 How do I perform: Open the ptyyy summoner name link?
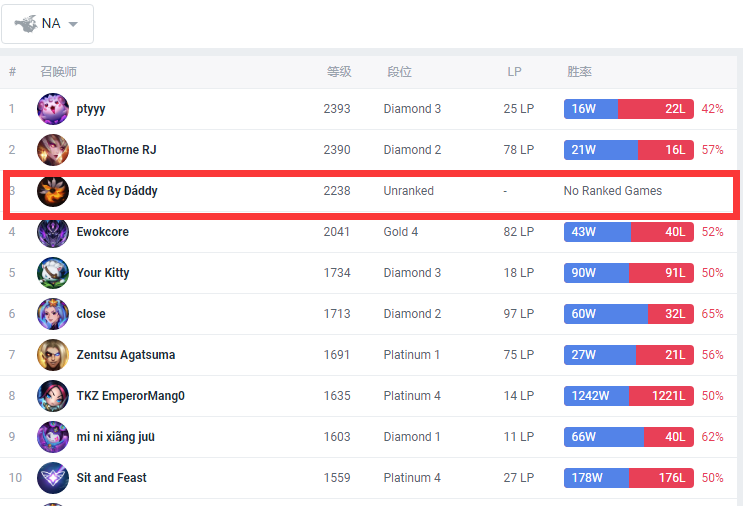[91, 109]
